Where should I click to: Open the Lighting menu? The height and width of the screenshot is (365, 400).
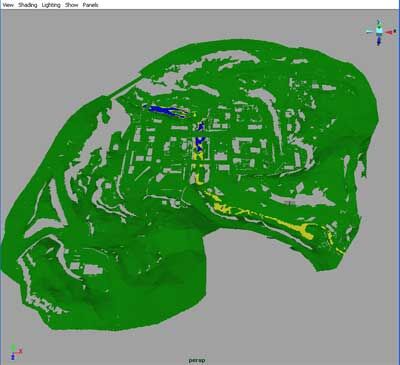[51, 5]
